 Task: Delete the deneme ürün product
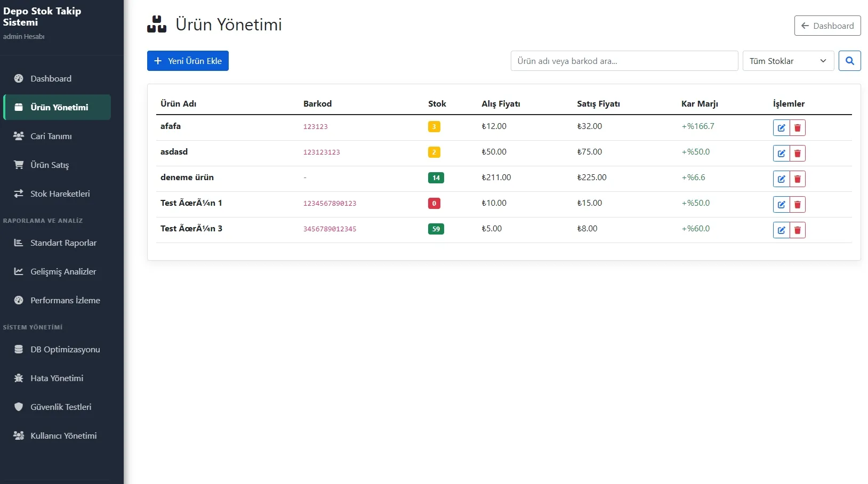coord(798,179)
